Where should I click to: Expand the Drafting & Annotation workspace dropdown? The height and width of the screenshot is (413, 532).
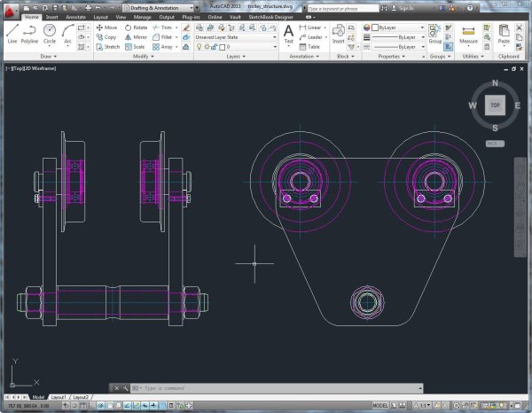click(x=159, y=7)
